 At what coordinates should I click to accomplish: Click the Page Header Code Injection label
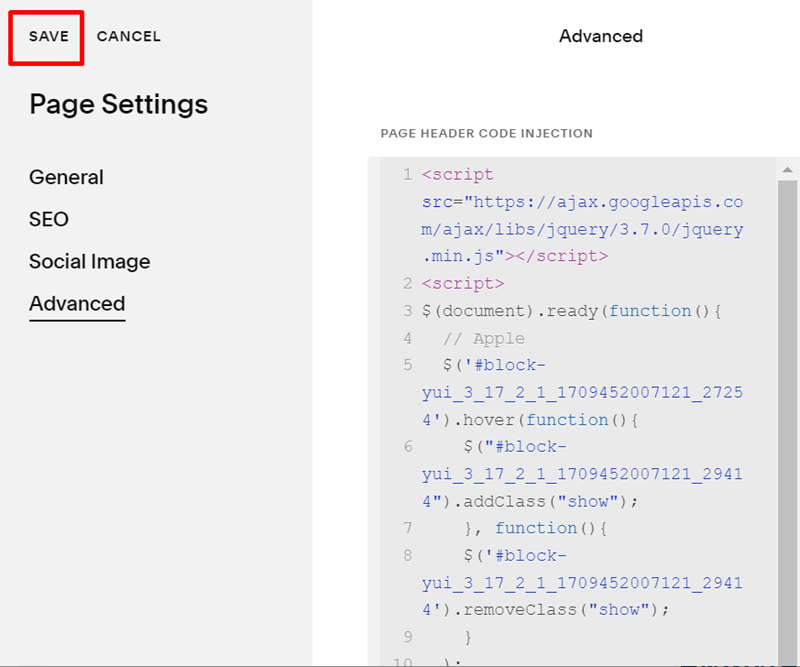point(486,133)
